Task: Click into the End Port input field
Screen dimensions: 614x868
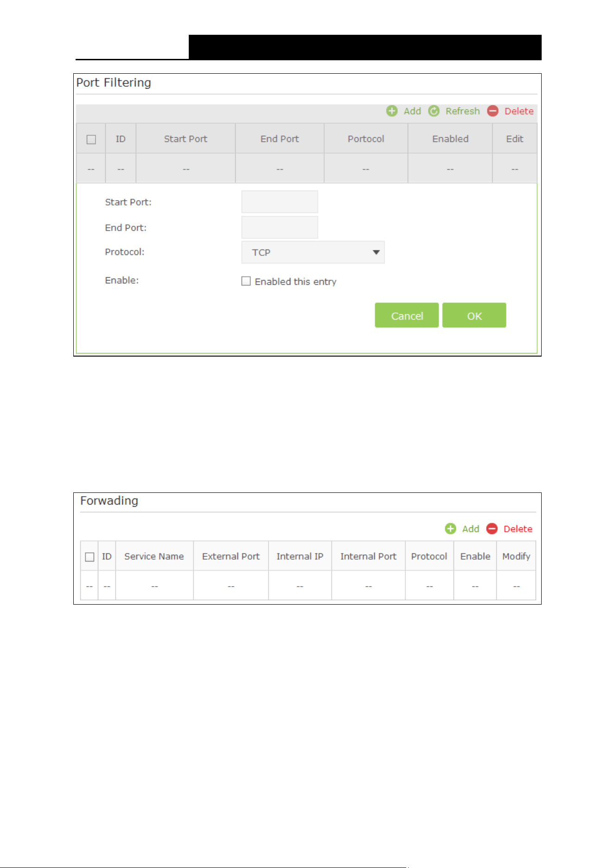Action: tap(280, 227)
